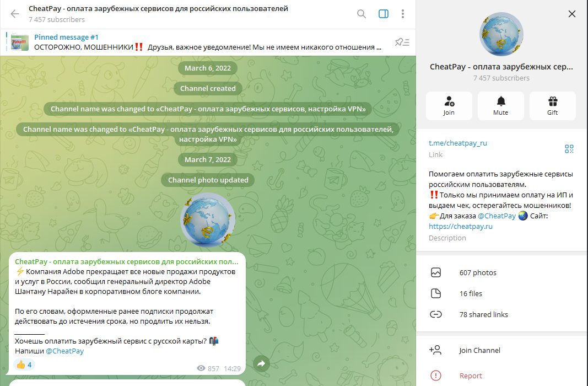
Task: Open the 16 files list
Action: [471, 293]
